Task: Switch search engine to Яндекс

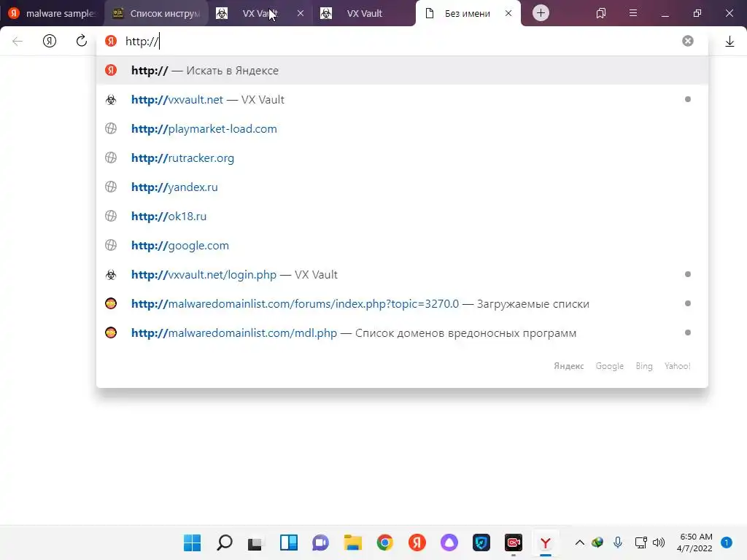Action: pos(568,366)
